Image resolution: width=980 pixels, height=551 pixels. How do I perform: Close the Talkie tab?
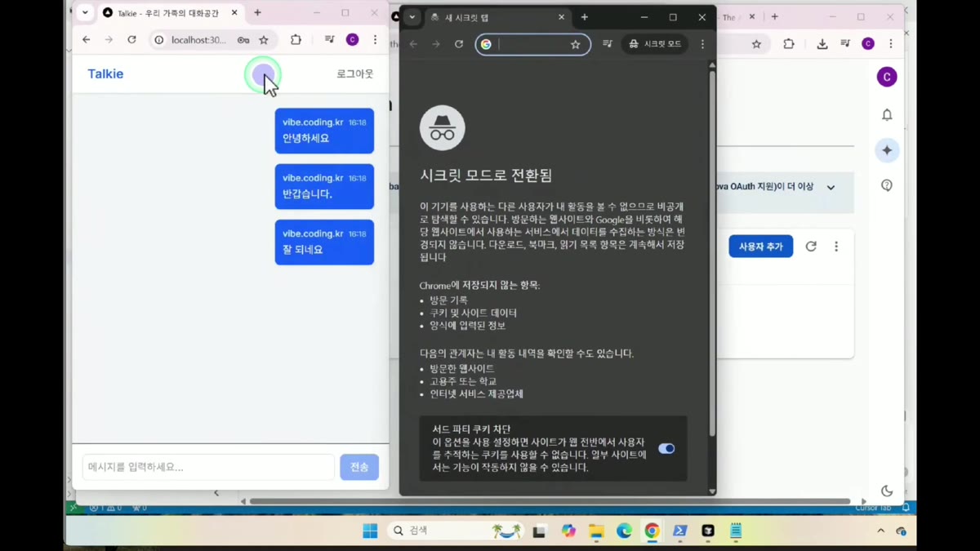click(235, 13)
